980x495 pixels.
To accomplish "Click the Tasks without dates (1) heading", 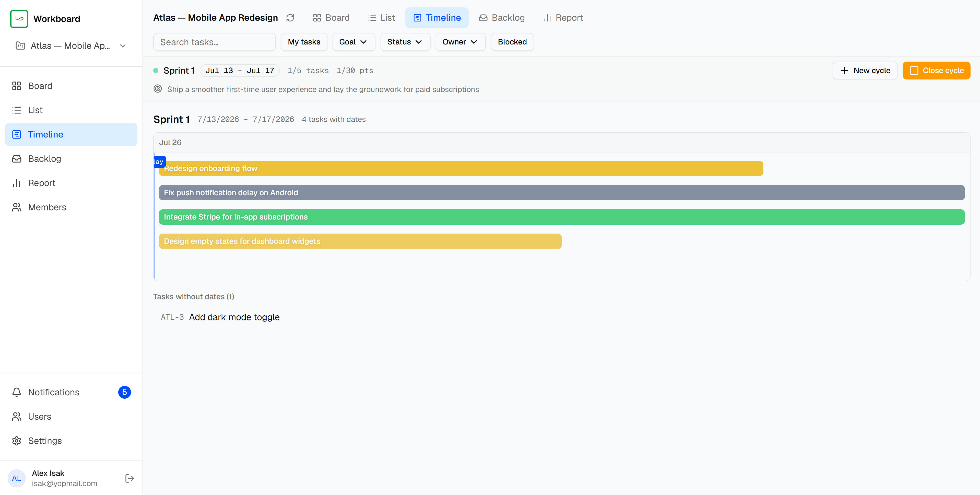I will tap(194, 297).
